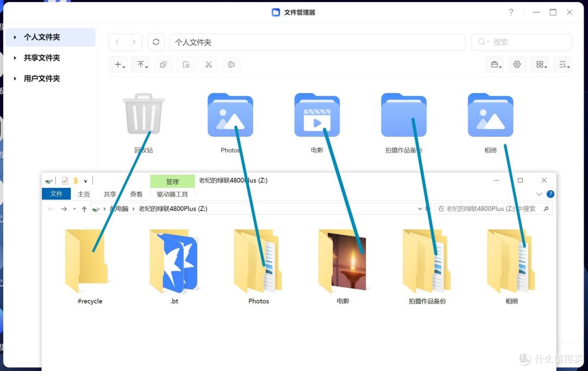Click the help question mark icon
The height and width of the screenshot is (371, 588).
point(511,13)
